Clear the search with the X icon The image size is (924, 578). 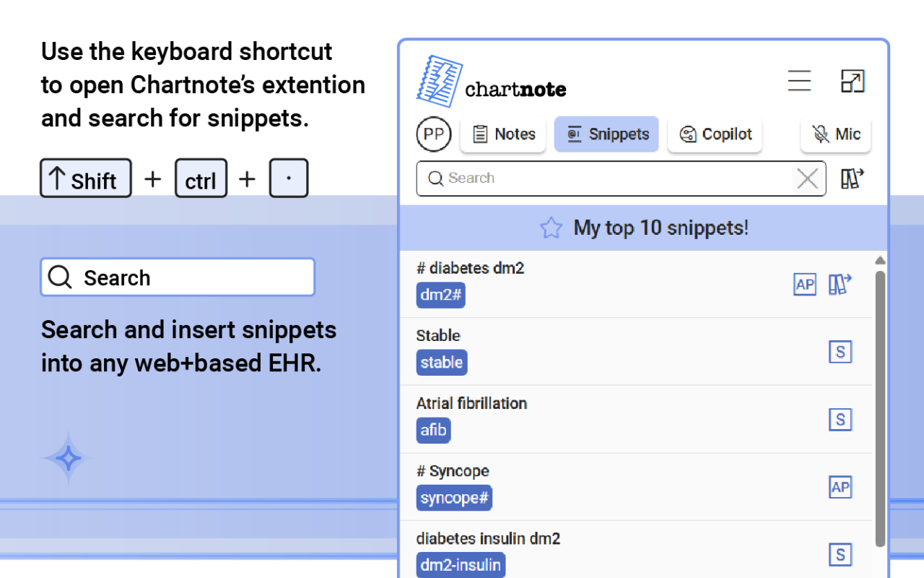point(807,178)
